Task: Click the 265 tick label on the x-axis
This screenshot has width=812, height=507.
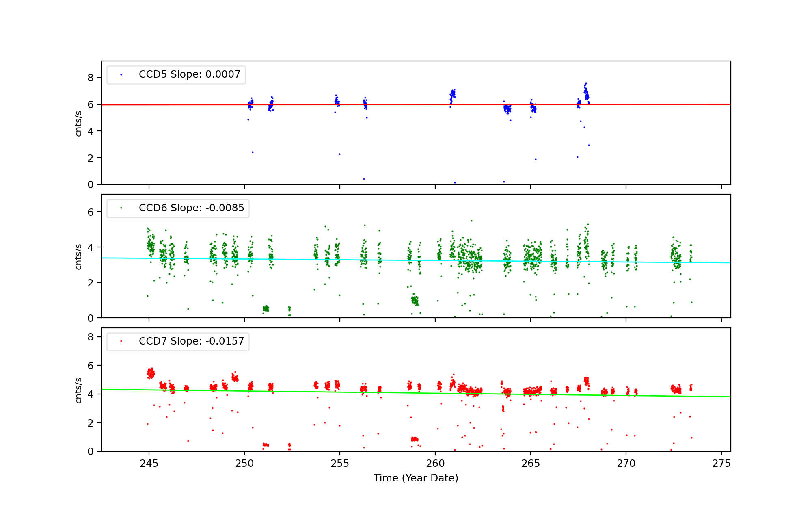Action: [x=530, y=464]
